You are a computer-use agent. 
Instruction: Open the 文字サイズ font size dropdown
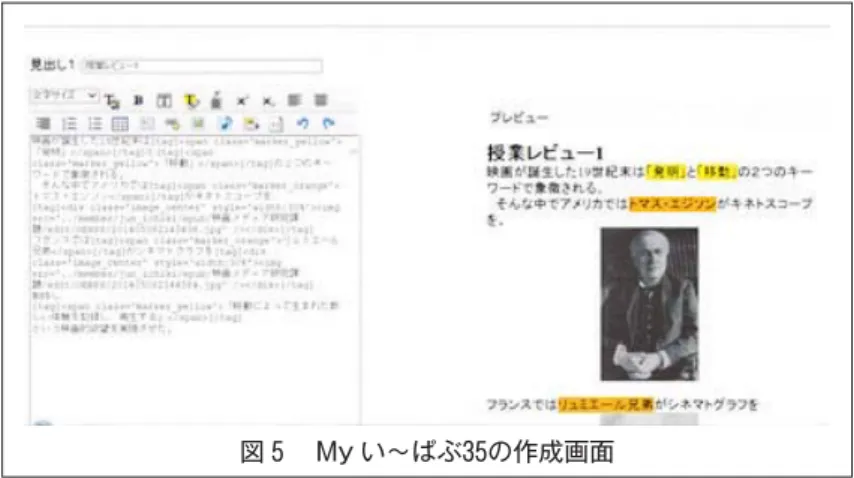64,96
